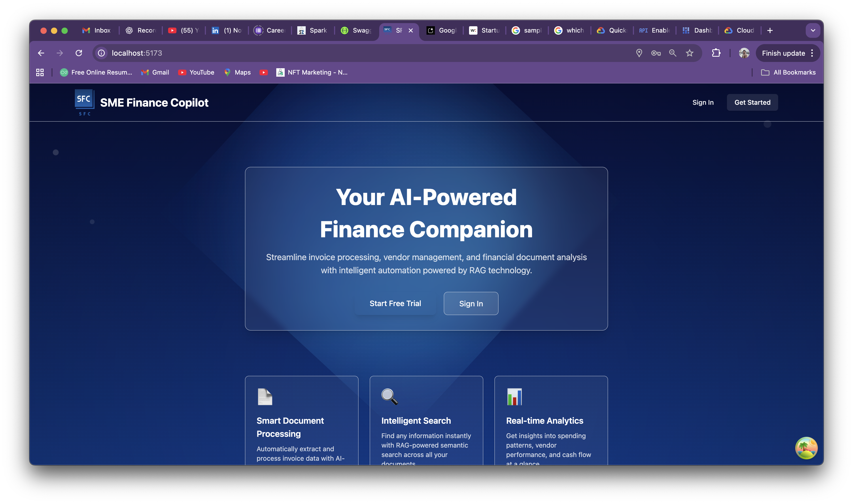Image resolution: width=853 pixels, height=504 pixels.
Task: Switch to the Dashb tab
Action: 697,30
